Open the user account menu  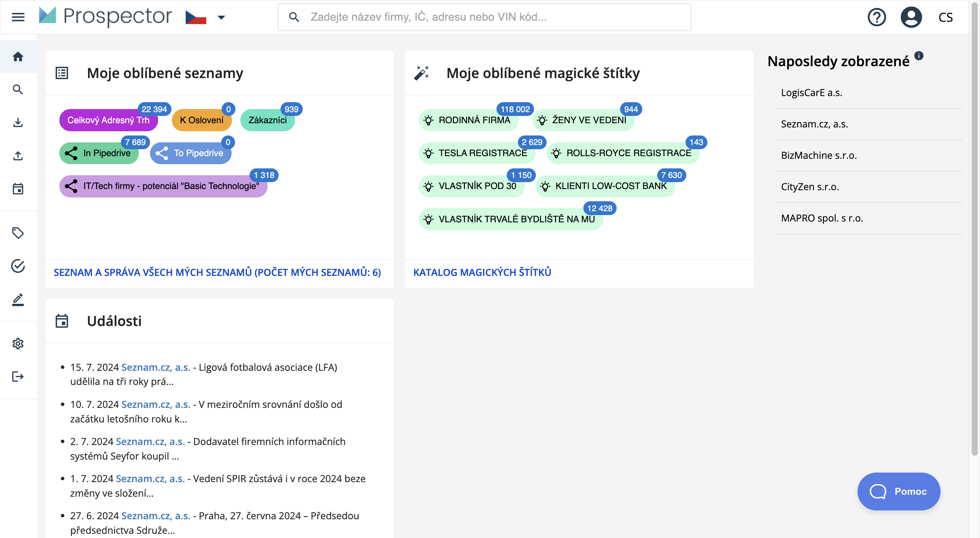pyautogui.click(x=911, y=17)
